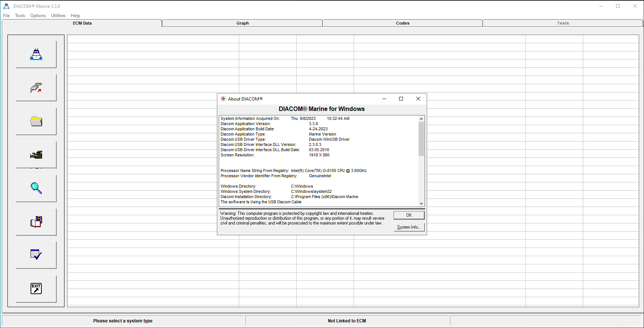
Task: Switch to the Codes tab
Action: click(402, 23)
